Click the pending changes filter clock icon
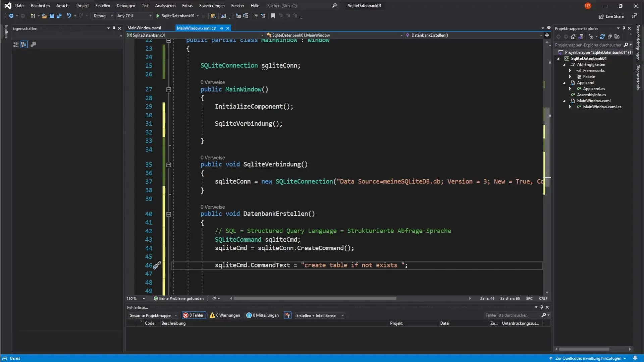Image resolution: width=644 pixels, height=362 pixels. tap(591, 37)
